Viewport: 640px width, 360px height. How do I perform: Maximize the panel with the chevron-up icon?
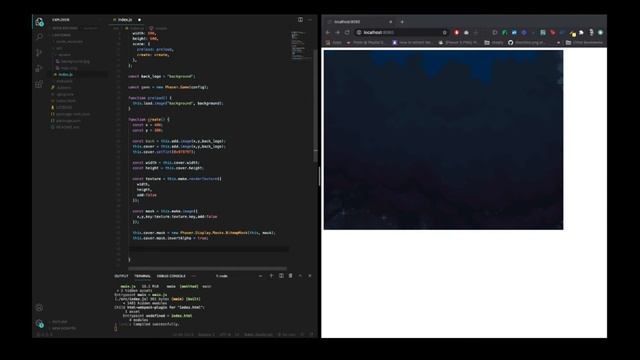[x=300, y=276]
